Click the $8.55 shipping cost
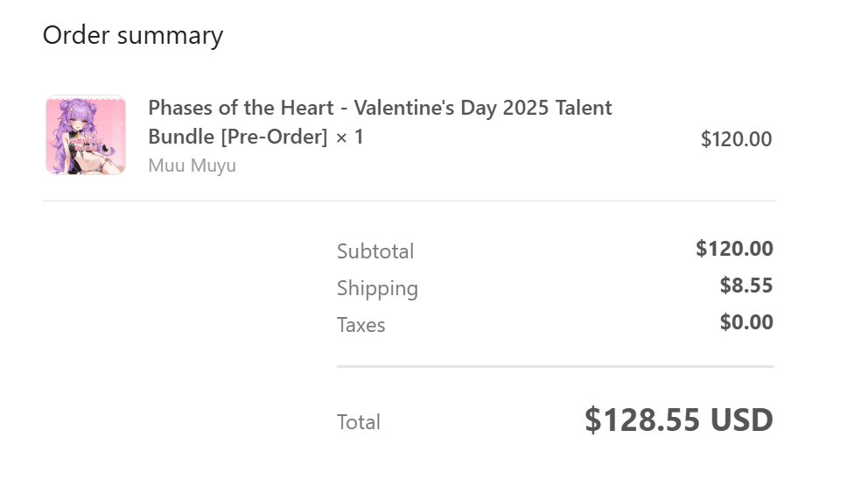The height and width of the screenshot is (501, 868). pos(746,286)
